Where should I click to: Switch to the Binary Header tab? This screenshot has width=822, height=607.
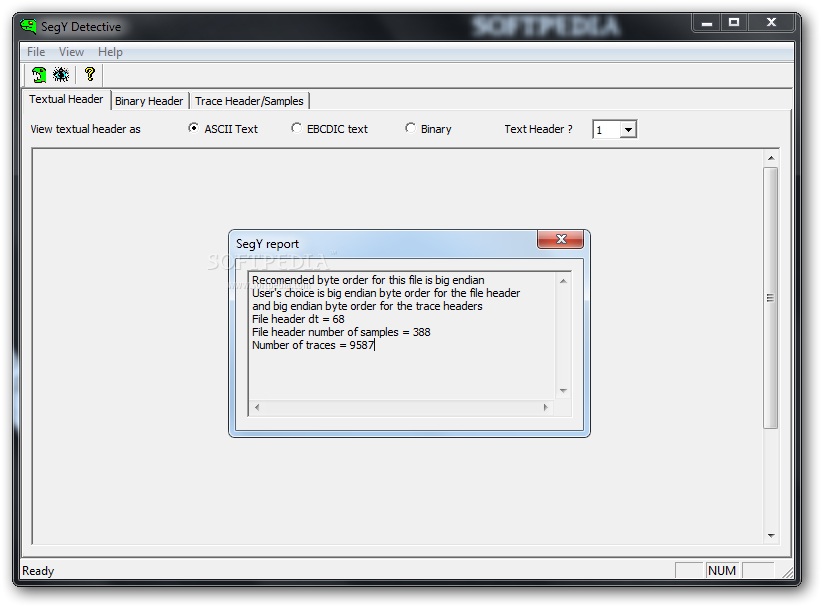coord(149,101)
